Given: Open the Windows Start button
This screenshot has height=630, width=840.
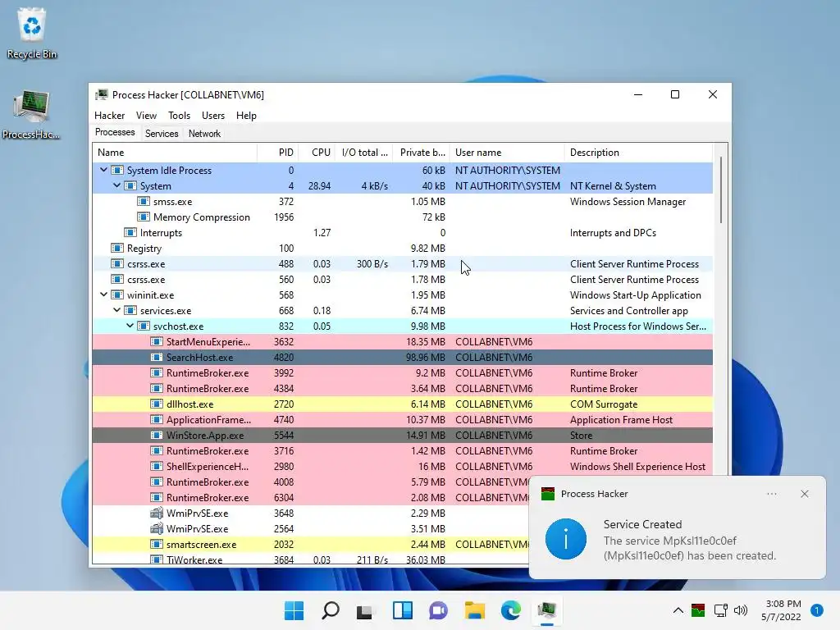Looking at the screenshot, I should click(294, 610).
